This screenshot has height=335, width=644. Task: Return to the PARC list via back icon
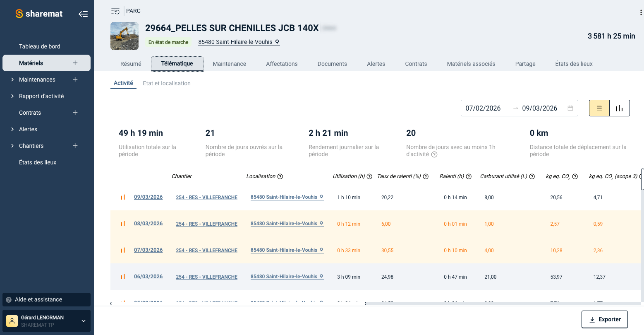pos(115,11)
